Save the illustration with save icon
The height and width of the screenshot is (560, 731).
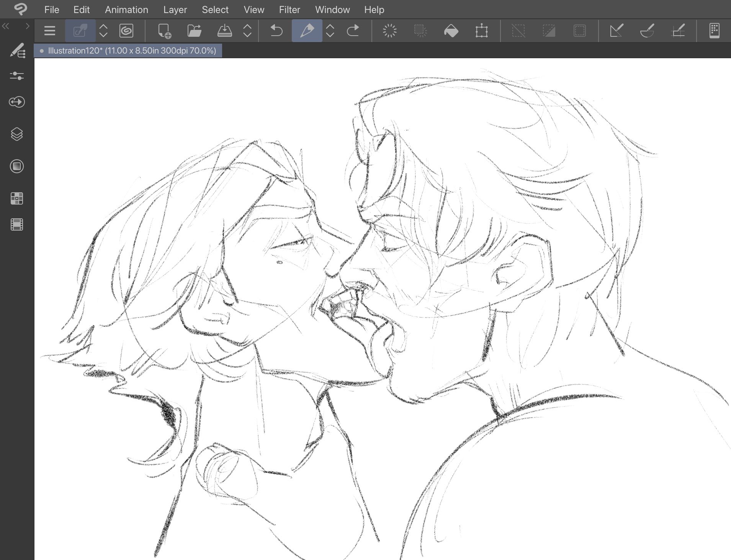[225, 31]
